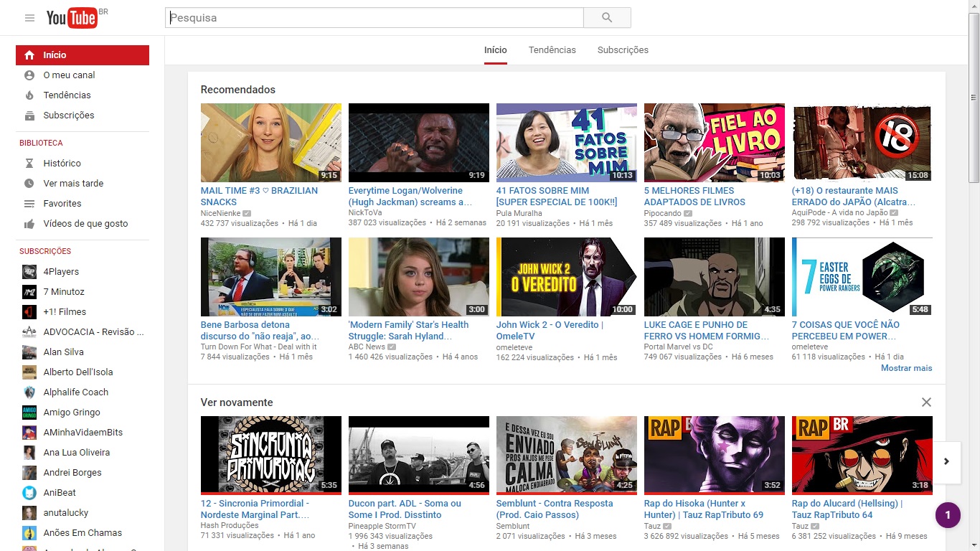Expand recommendations with Mostrar mais
The height and width of the screenshot is (551, 980).
pos(907,368)
